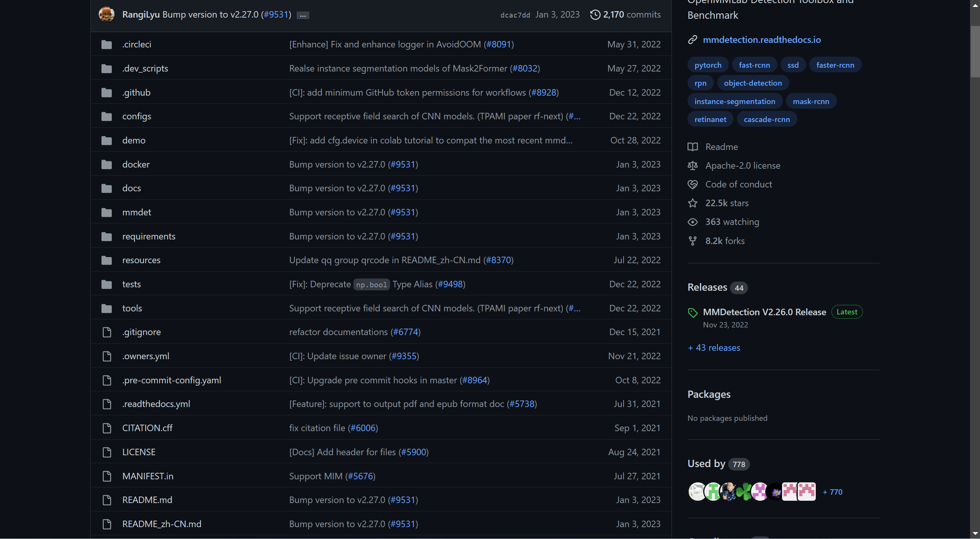Open the configs folder
The image size is (980, 539).
pyautogui.click(x=137, y=116)
